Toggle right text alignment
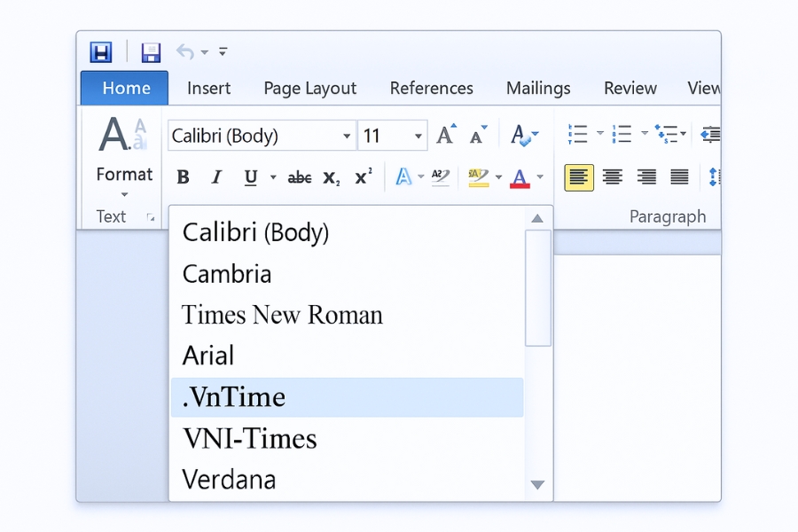The width and height of the screenshot is (798, 532). [x=645, y=176]
